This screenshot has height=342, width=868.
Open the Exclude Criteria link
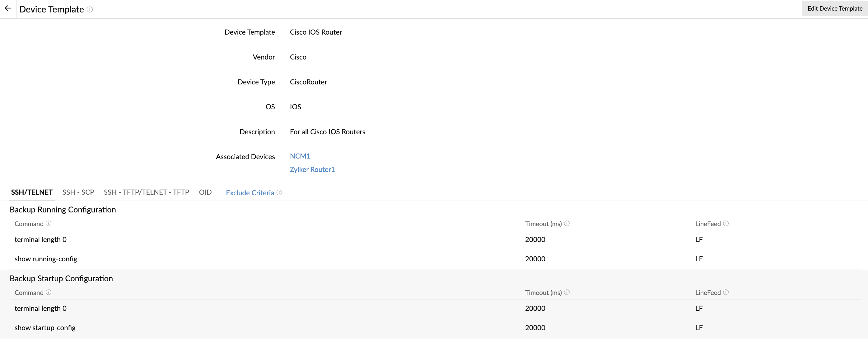tap(250, 193)
